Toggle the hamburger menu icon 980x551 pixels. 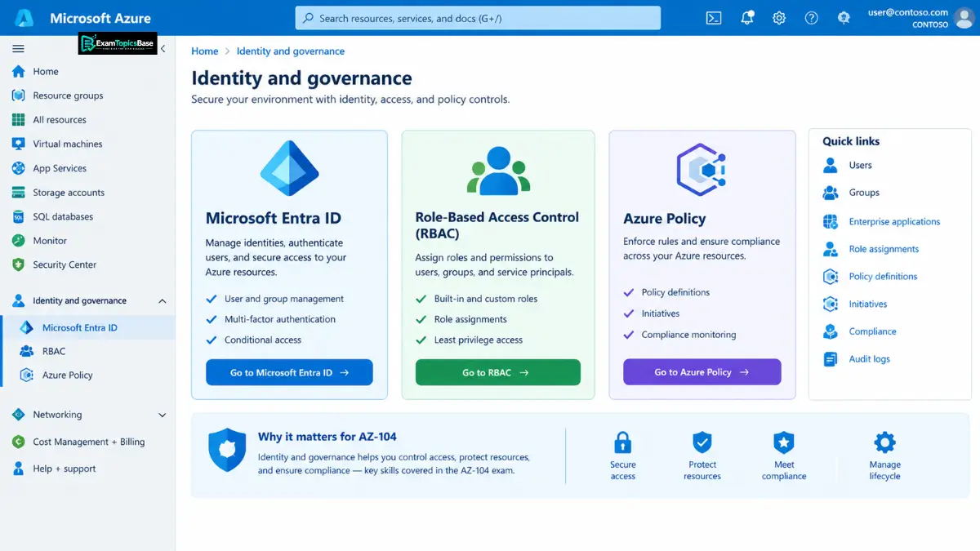18,49
